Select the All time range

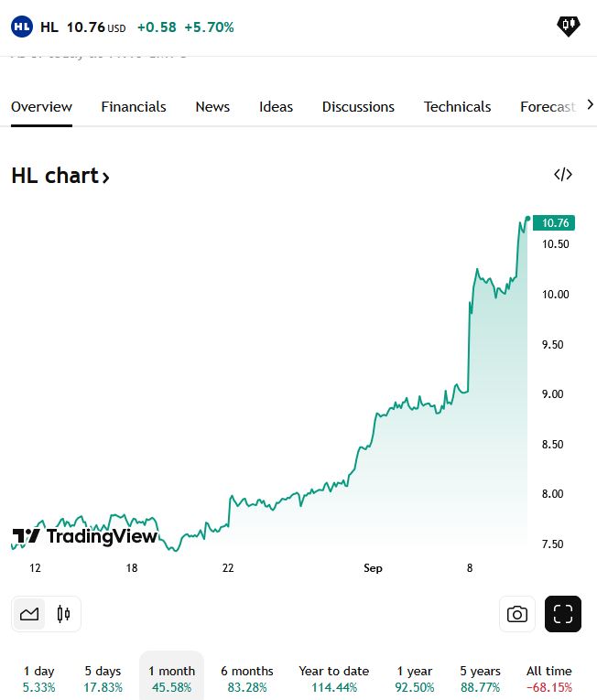click(549, 678)
